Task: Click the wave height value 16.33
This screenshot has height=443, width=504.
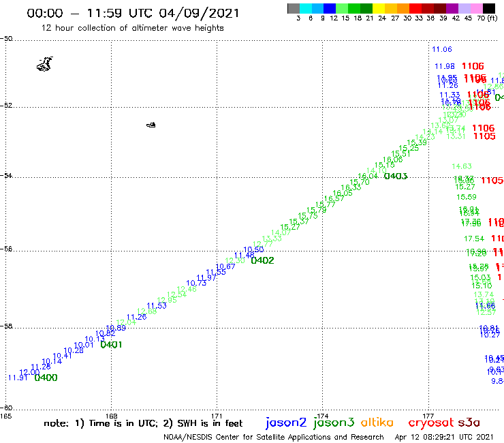Action: (x=351, y=187)
